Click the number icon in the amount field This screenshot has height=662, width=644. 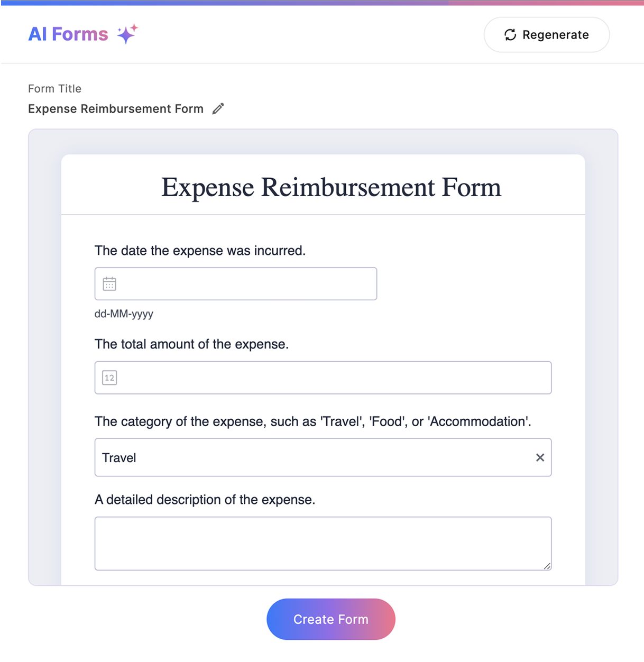click(x=109, y=378)
